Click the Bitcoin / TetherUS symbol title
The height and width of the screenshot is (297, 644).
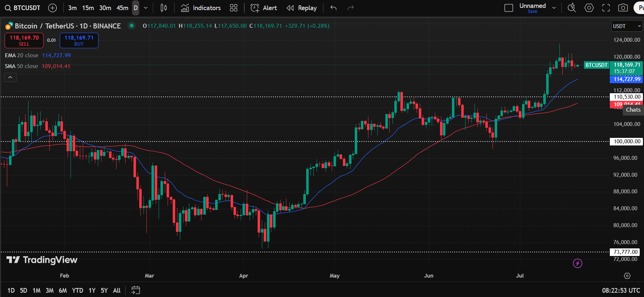pyautogui.click(x=68, y=26)
